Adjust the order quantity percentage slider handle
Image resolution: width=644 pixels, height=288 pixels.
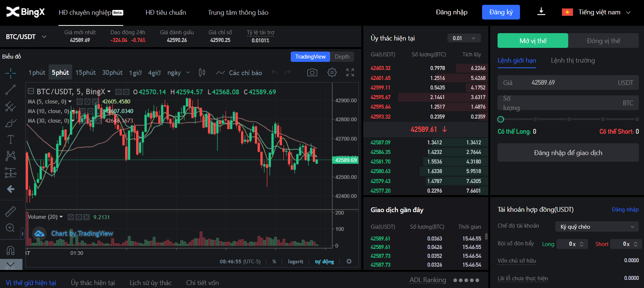(500, 119)
